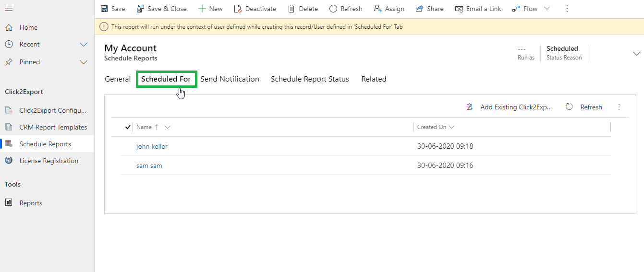This screenshot has height=272, width=644.
Task: Open the Created On column dropdown
Action: [451, 127]
